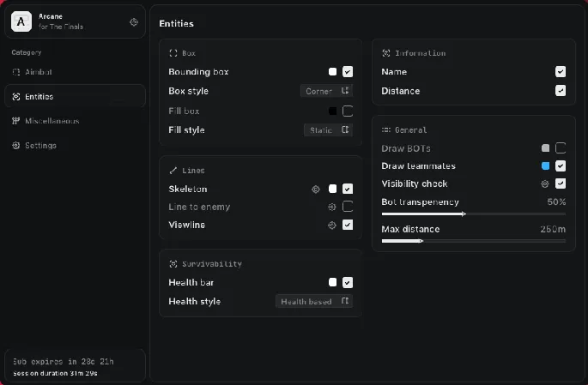Click the keybind icon next to Line to enemy
This screenshot has height=385, width=588.
(331, 207)
